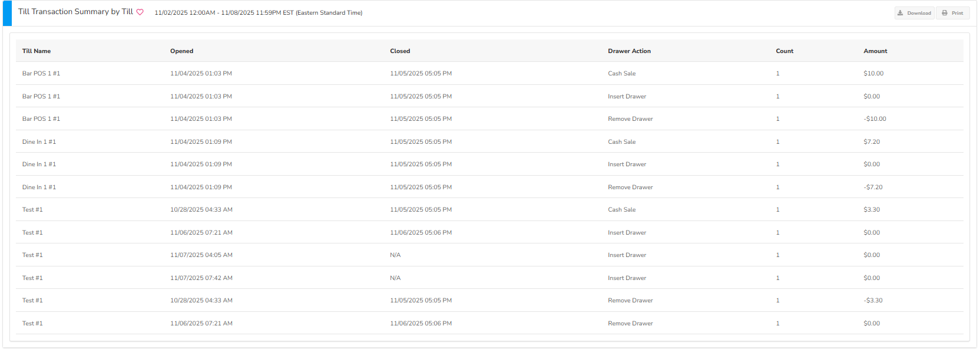Viewport: 980px width, 349px height.
Task: Select the $3.30 amount for Test #1
Action: (872, 210)
